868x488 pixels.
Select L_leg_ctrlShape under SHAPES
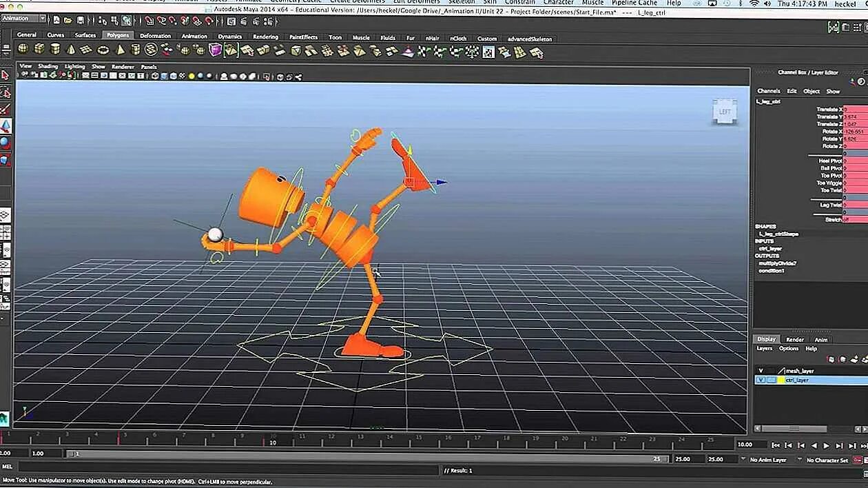779,234
